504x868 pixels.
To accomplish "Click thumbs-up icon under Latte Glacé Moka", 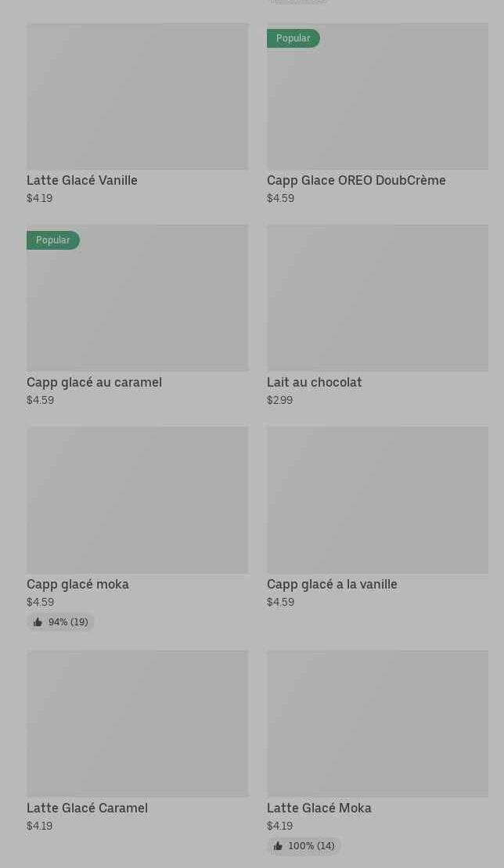I will point(278,846).
